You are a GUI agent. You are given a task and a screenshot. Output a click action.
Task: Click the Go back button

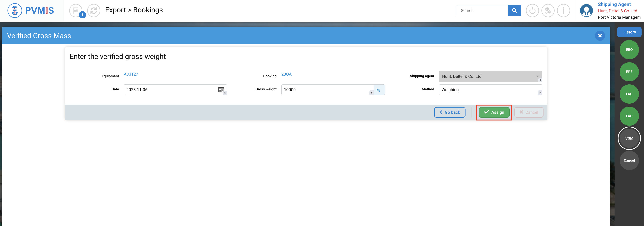click(449, 112)
